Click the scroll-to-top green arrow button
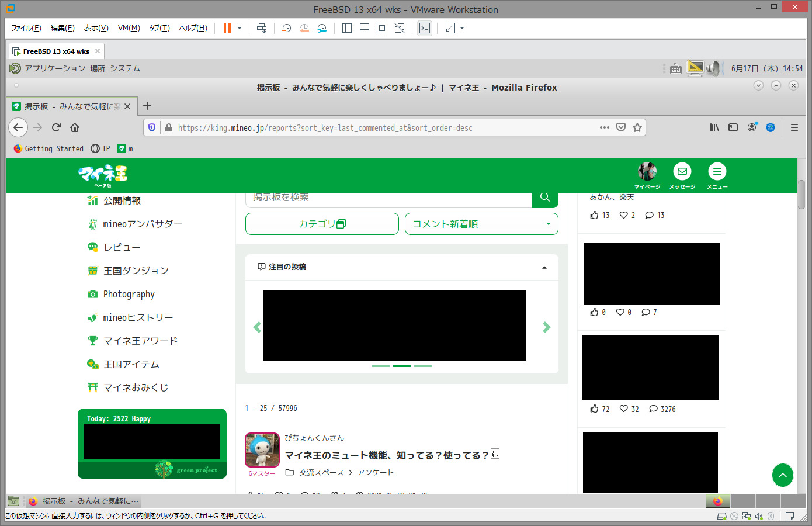The image size is (812, 526). (782, 475)
